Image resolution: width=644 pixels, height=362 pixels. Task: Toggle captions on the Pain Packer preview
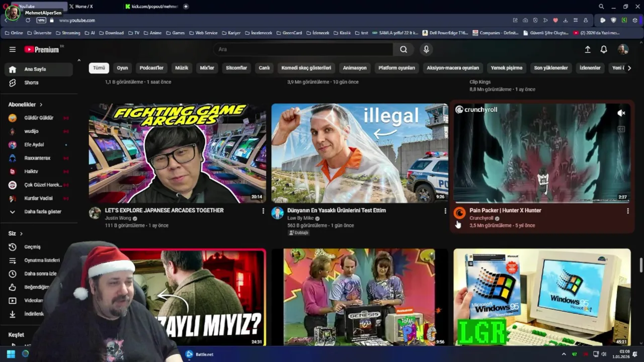(621, 129)
